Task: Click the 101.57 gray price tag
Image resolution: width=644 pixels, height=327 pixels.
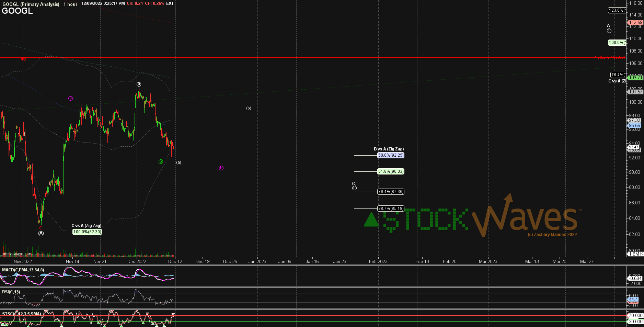Action: point(635,92)
